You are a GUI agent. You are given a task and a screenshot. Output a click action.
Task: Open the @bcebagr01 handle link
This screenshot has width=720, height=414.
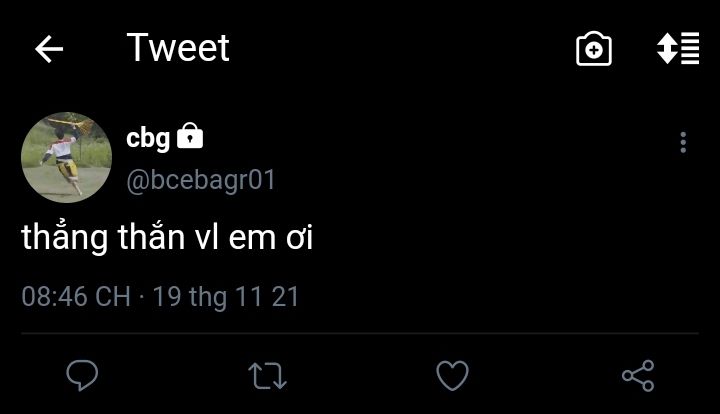[x=200, y=180]
